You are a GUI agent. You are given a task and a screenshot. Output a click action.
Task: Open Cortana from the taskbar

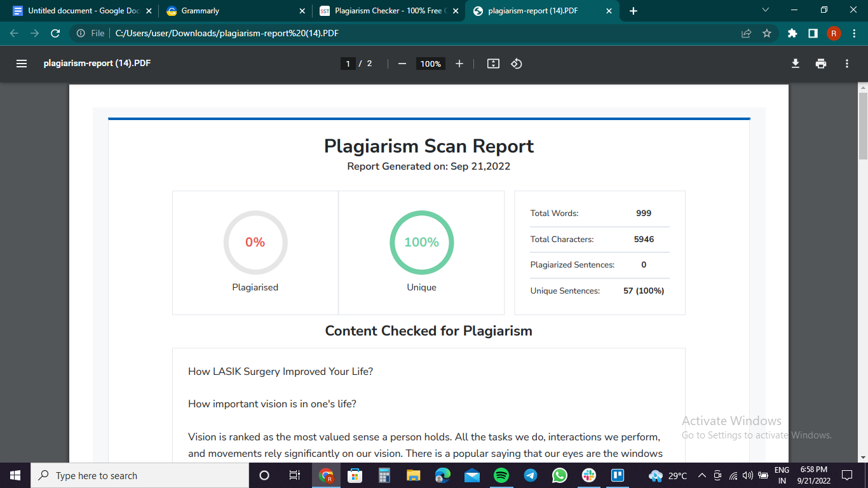click(x=264, y=475)
